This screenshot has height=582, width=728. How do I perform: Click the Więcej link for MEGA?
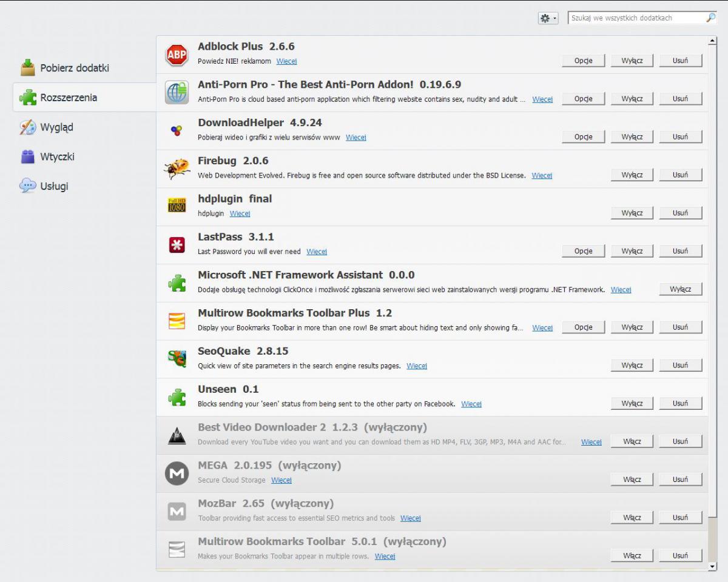(x=281, y=480)
